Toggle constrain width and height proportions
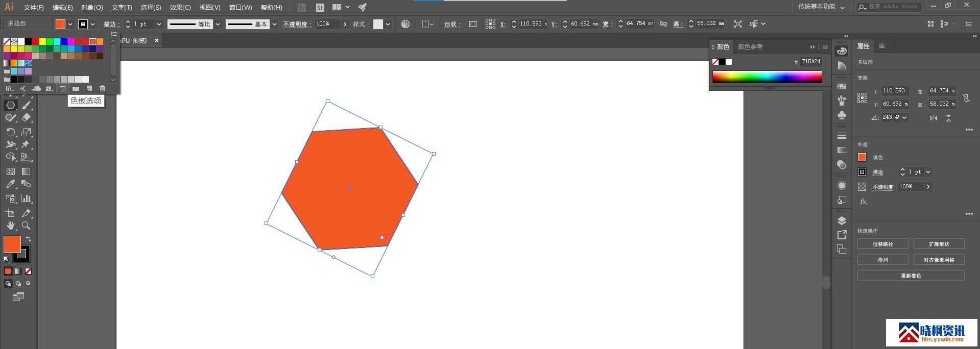Image resolution: width=980 pixels, height=349 pixels. click(x=663, y=24)
